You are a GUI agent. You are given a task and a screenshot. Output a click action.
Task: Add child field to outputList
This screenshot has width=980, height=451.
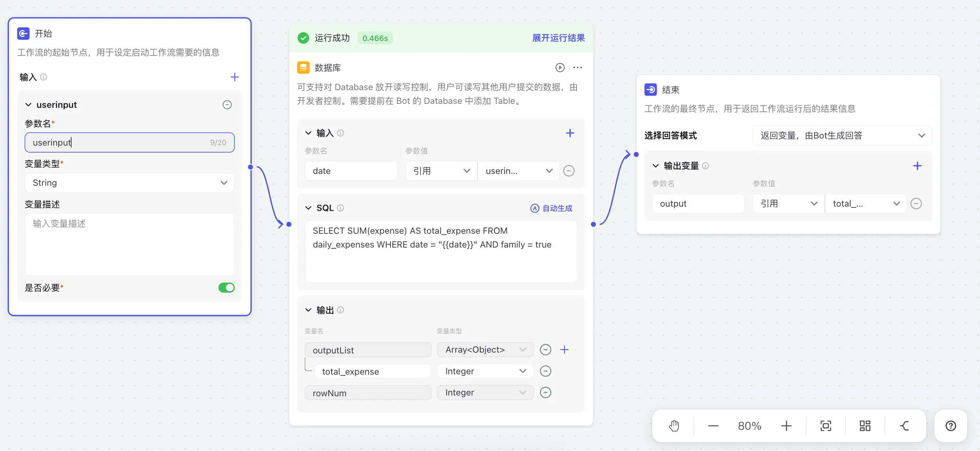[564, 350]
